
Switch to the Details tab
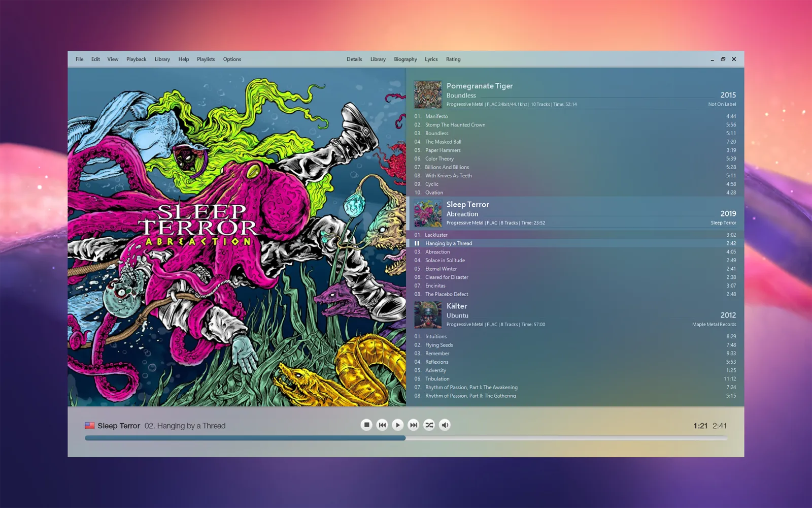(x=354, y=59)
